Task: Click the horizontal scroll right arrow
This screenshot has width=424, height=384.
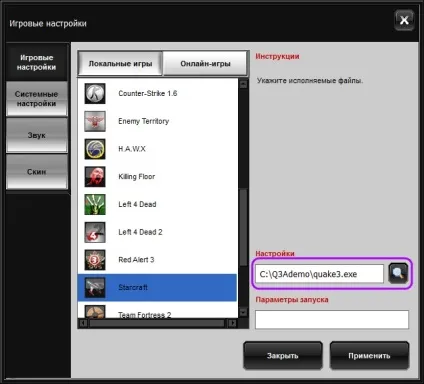Action: click(233, 323)
